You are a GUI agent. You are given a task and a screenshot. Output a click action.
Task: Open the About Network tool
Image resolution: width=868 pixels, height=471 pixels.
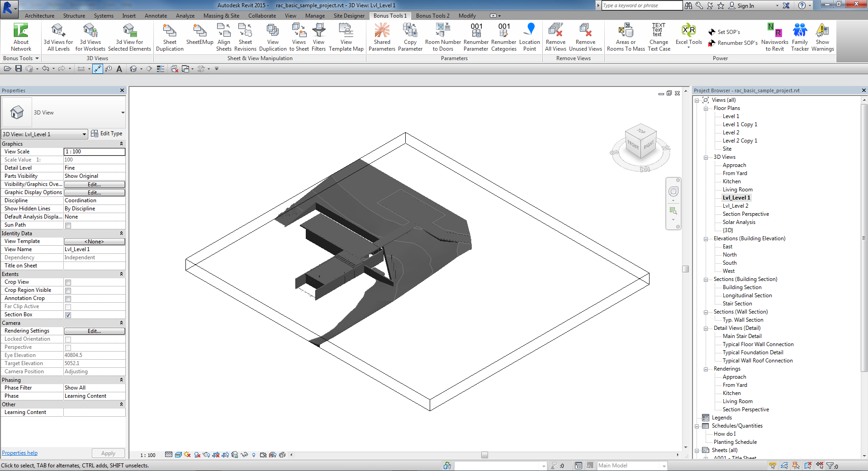(x=21, y=31)
